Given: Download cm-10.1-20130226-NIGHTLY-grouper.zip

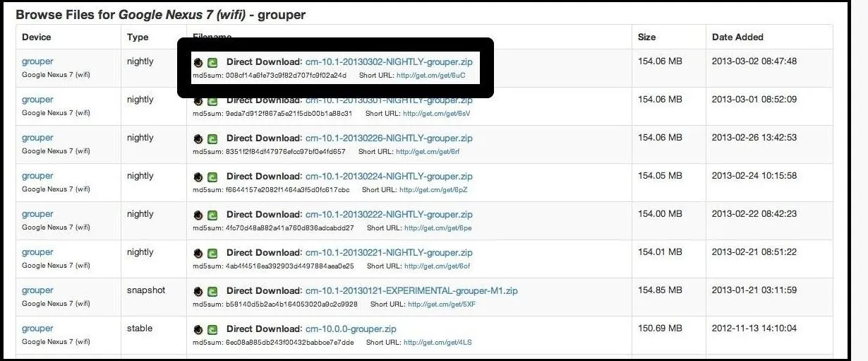Looking at the screenshot, I should (389, 138).
